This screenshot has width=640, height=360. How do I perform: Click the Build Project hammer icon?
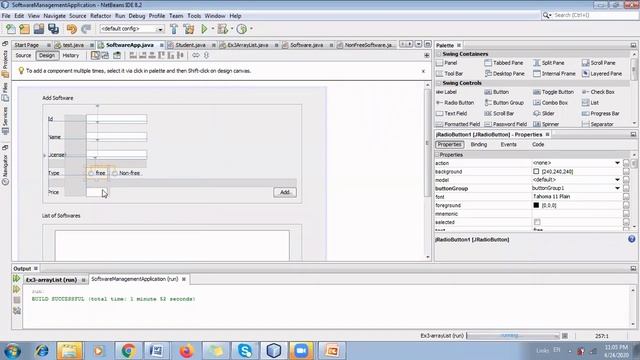coord(174,29)
